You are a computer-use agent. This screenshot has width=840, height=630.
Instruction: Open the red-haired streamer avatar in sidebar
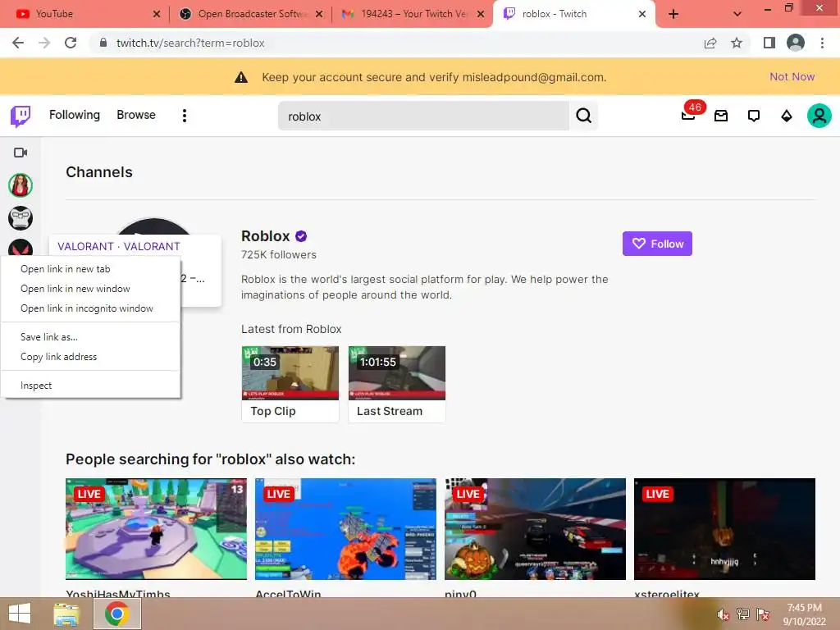coord(21,185)
